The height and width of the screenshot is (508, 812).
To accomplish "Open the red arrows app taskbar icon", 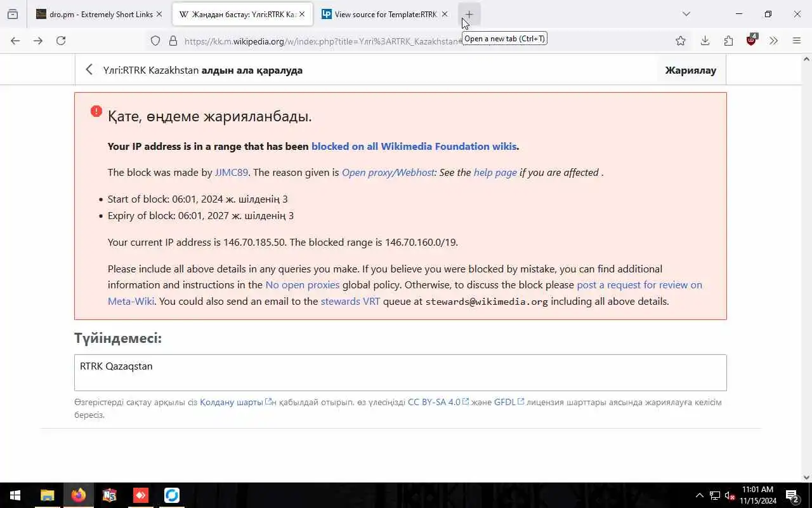I will coord(141,495).
